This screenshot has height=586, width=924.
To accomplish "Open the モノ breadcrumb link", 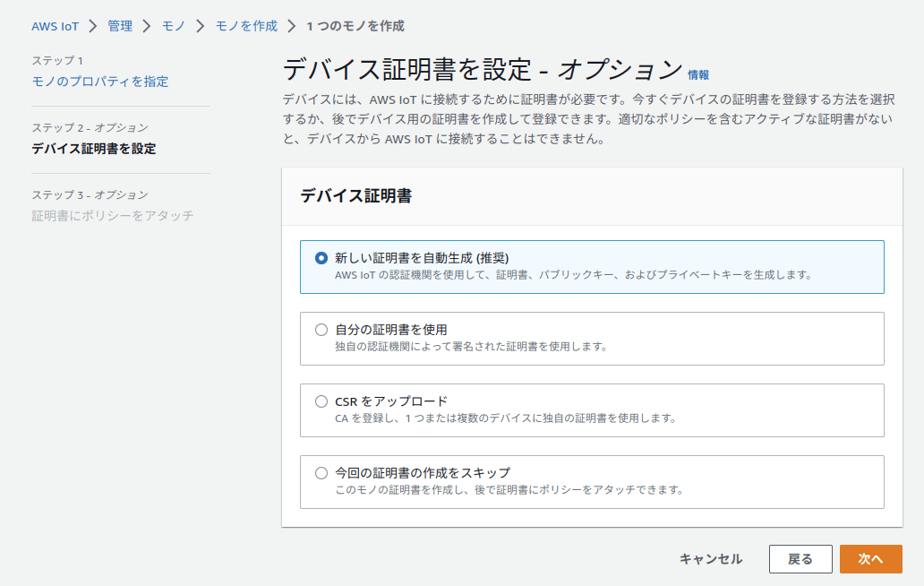I will click(x=174, y=27).
